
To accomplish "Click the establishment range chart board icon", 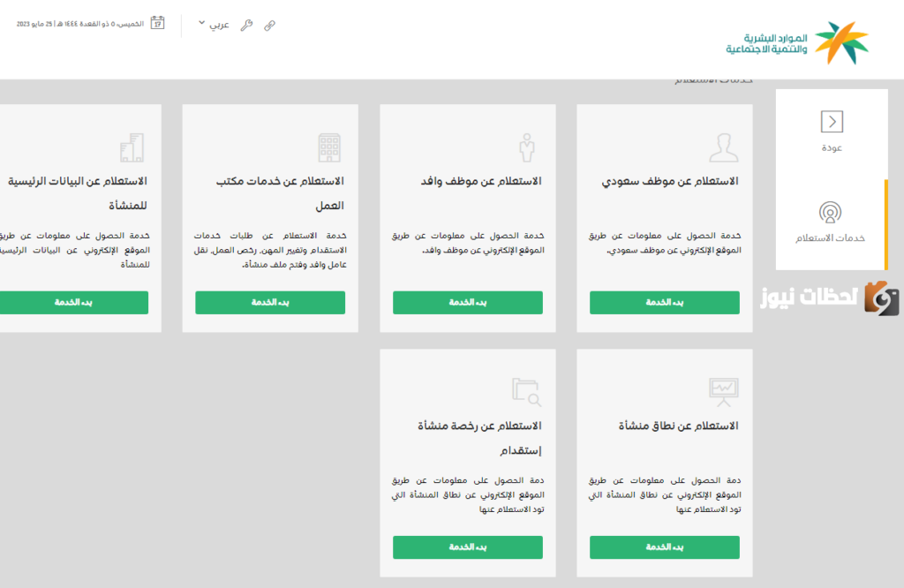I will coord(724,392).
